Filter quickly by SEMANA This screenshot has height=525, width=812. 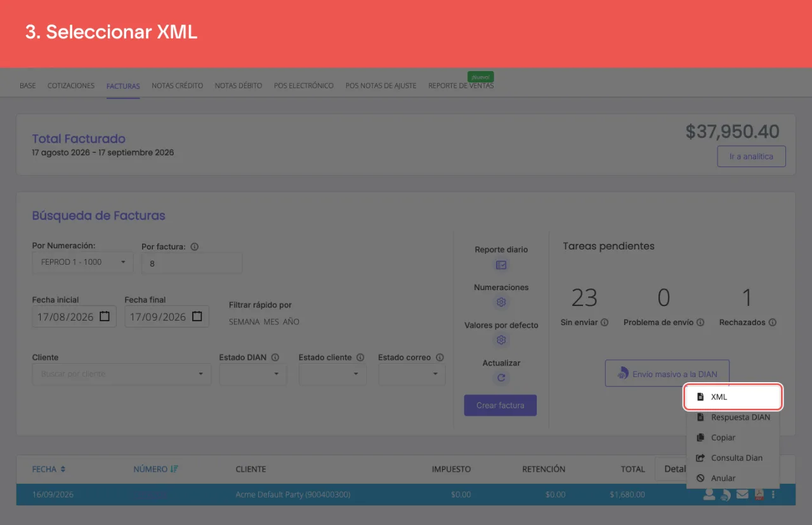(x=244, y=322)
